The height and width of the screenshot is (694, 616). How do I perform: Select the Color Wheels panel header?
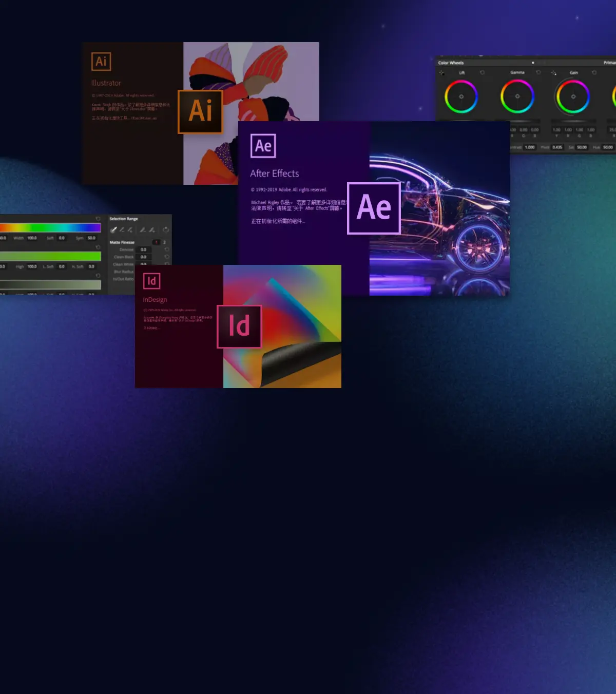click(451, 63)
